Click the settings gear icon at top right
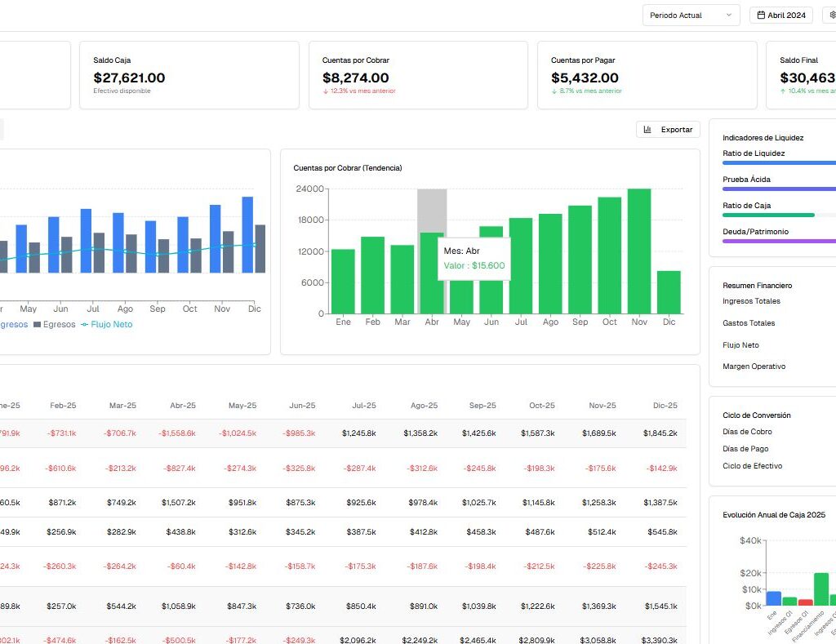 (832, 15)
